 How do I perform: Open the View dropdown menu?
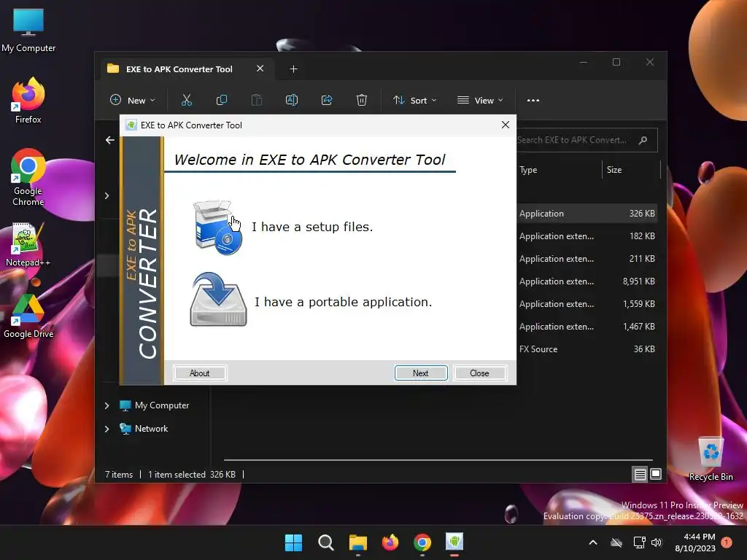[x=480, y=100]
